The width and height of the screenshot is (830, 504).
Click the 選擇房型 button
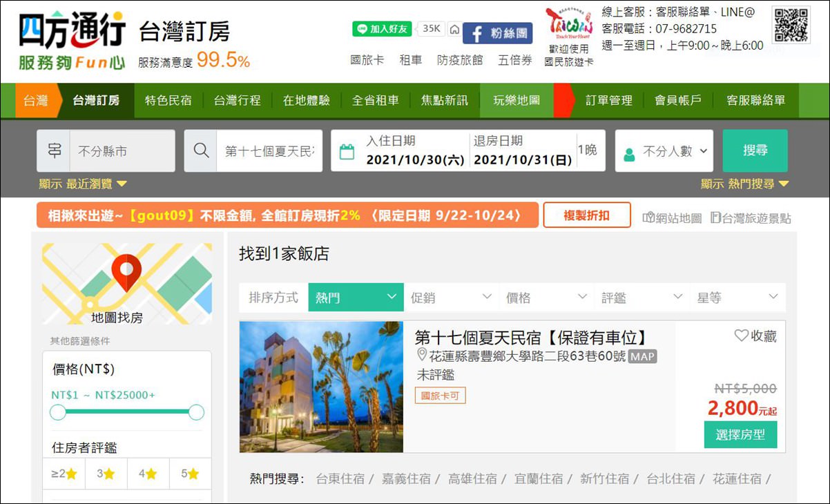pos(740,435)
